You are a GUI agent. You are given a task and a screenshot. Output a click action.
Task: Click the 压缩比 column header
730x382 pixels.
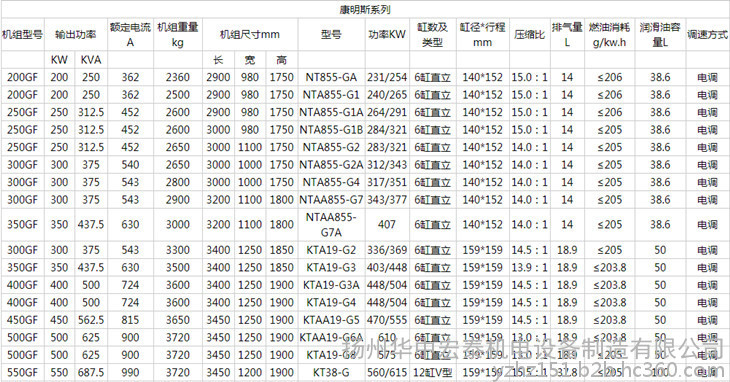[529, 34]
